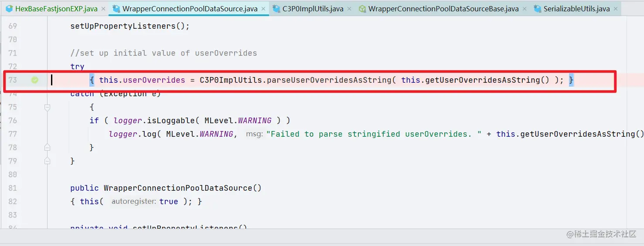Close the SerializableUtils.java tab
Screen dimensions: 644x246
[616, 9]
